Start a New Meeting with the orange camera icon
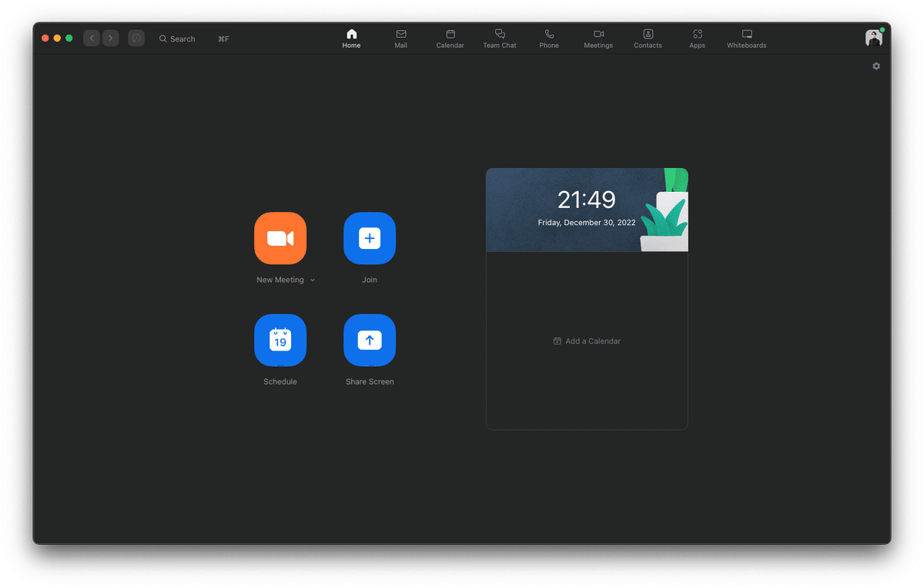Image resolution: width=924 pixels, height=588 pixels. click(280, 238)
